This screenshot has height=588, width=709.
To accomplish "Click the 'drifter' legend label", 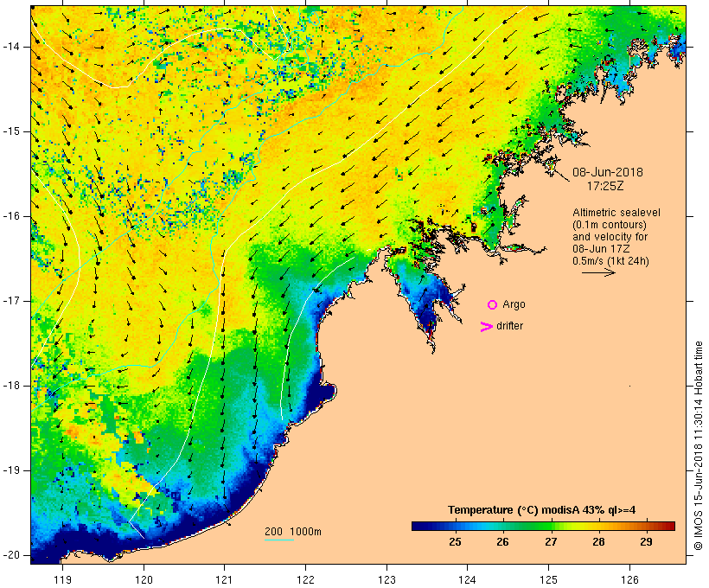I will (x=509, y=326).
